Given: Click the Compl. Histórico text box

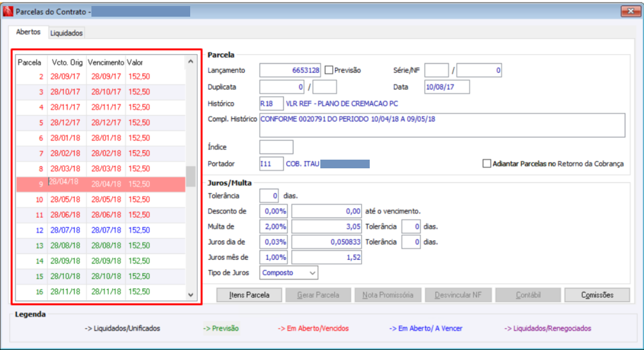Looking at the screenshot, I should [x=442, y=126].
